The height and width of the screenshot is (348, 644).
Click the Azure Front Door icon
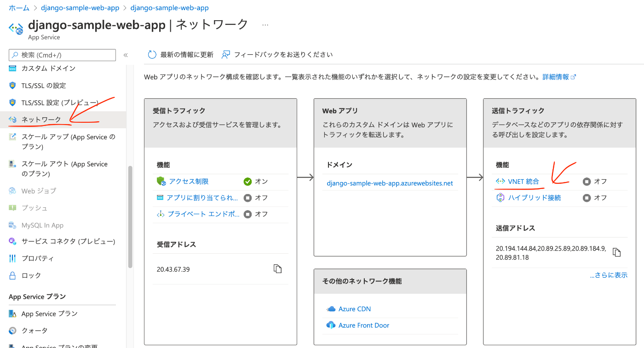click(x=331, y=325)
